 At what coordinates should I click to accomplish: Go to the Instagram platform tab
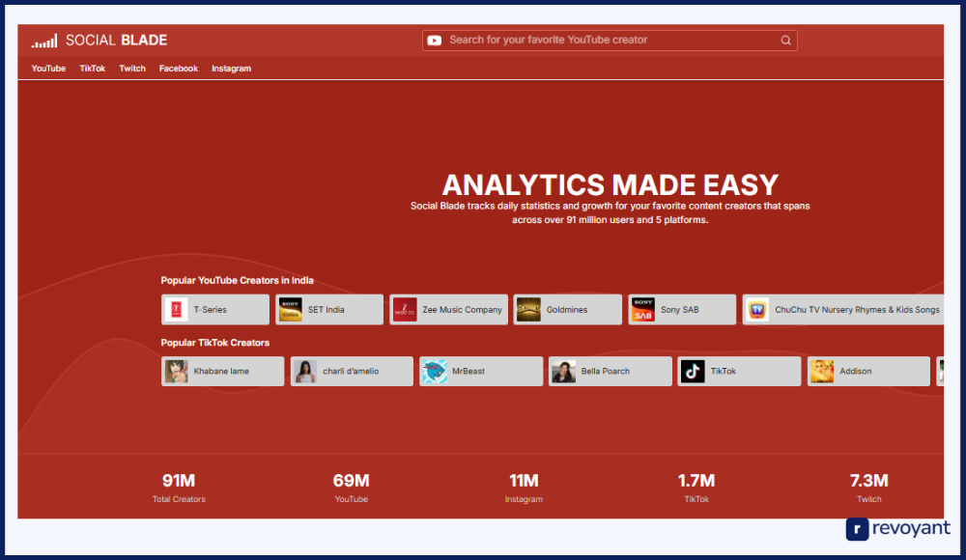[231, 69]
